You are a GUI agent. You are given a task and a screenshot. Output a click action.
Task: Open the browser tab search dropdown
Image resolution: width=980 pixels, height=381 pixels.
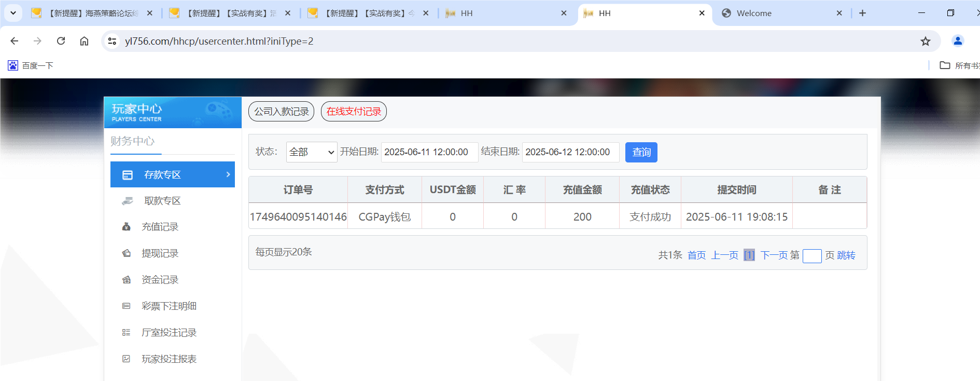pyautogui.click(x=13, y=13)
